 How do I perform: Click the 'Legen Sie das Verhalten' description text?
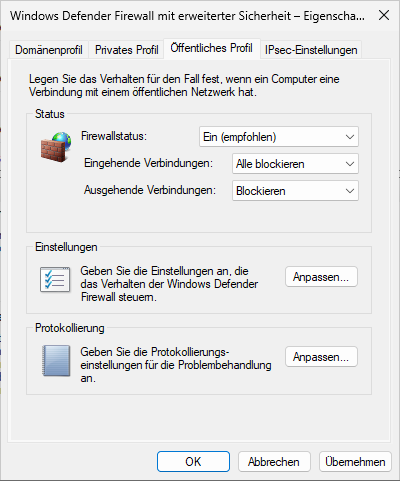[x=184, y=85]
